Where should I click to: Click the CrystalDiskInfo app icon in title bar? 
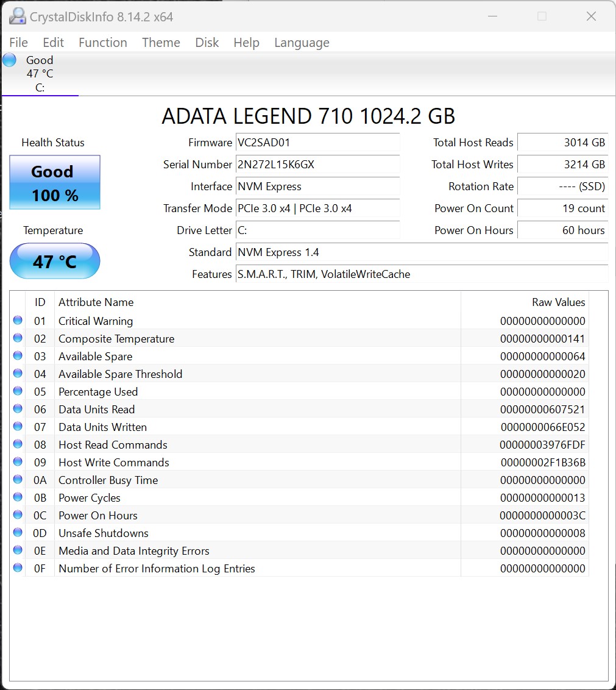(x=18, y=16)
